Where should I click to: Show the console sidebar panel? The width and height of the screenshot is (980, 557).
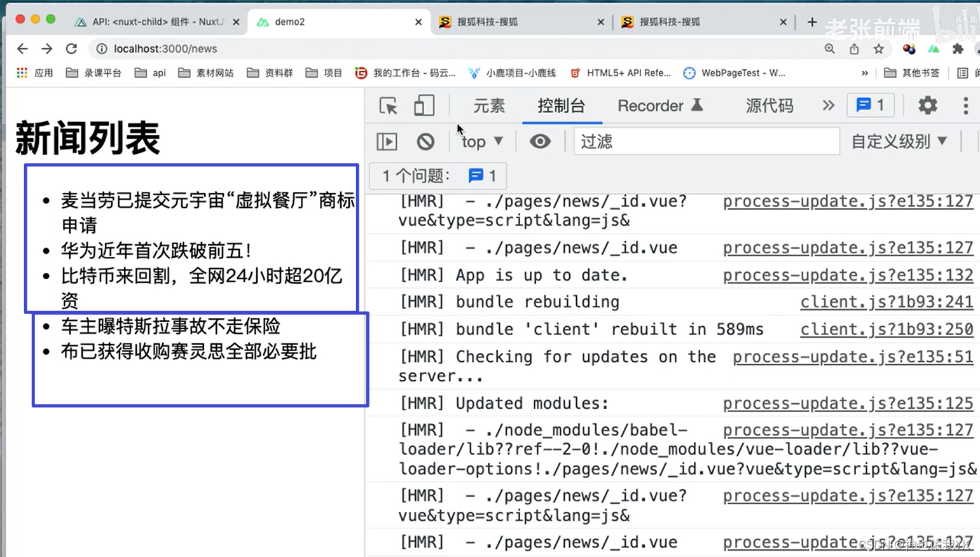coord(387,141)
